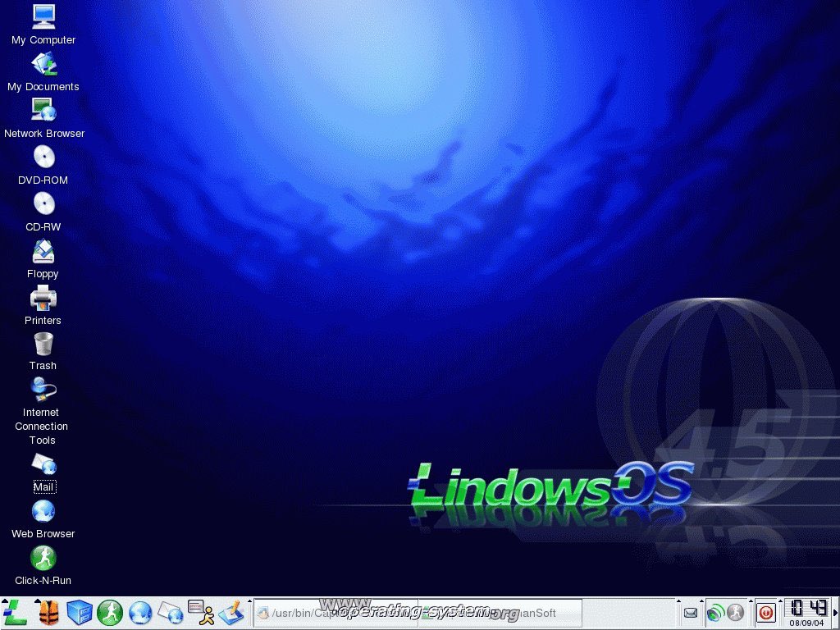Click the red power logout button
The height and width of the screenshot is (630, 840).
pos(766,613)
